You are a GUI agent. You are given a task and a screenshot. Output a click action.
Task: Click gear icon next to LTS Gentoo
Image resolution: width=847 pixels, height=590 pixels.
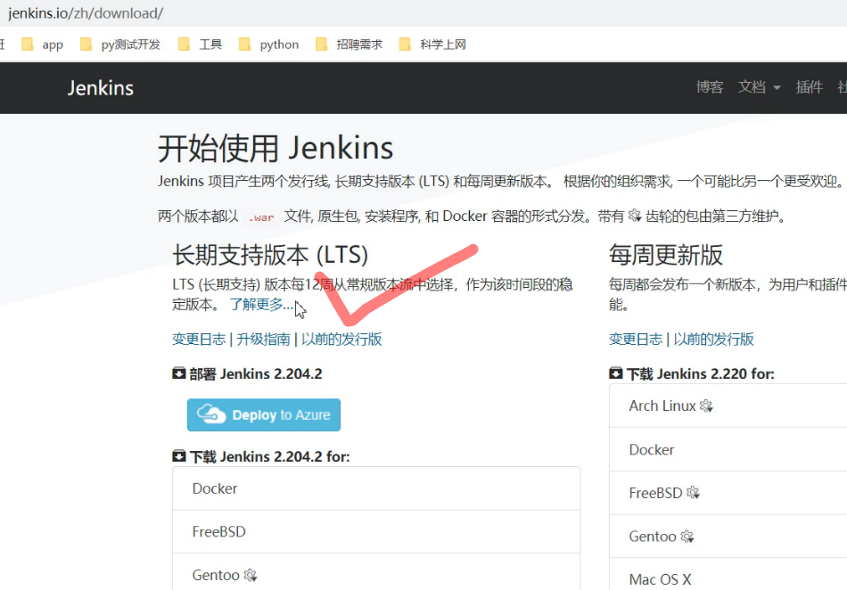pyautogui.click(x=250, y=575)
